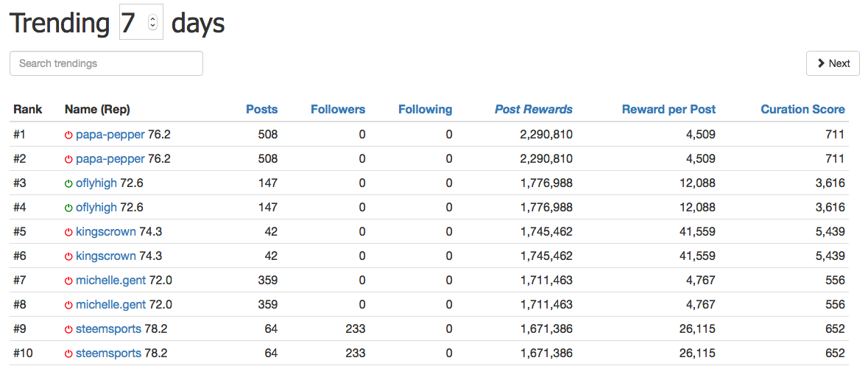Open papa-pepper profile link in rank #2

pyautogui.click(x=110, y=159)
